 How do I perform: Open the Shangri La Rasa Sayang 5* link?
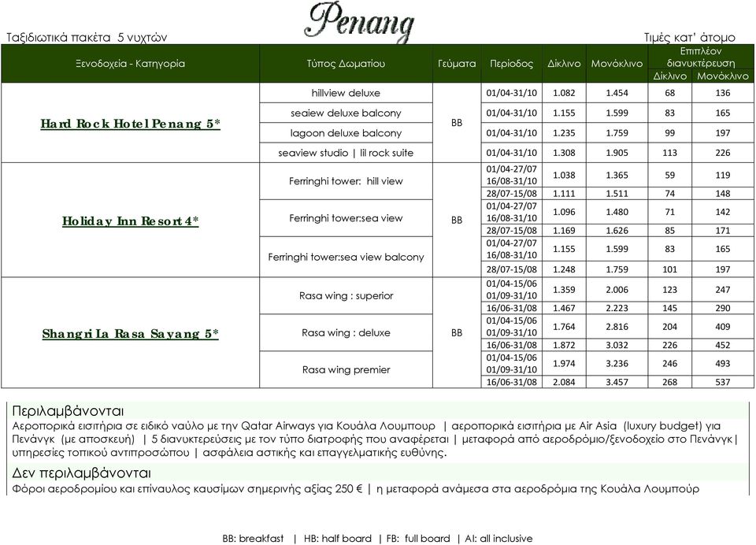[130, 334]
